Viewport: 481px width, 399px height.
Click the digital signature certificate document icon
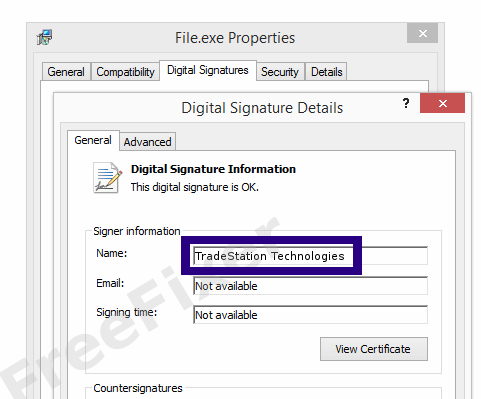107,178
